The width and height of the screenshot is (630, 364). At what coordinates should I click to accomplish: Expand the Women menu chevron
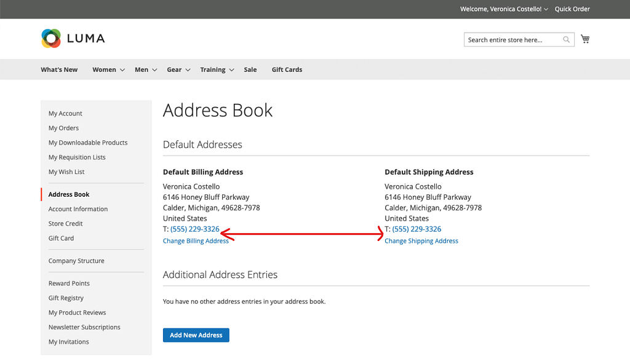[x=122, y=70]
